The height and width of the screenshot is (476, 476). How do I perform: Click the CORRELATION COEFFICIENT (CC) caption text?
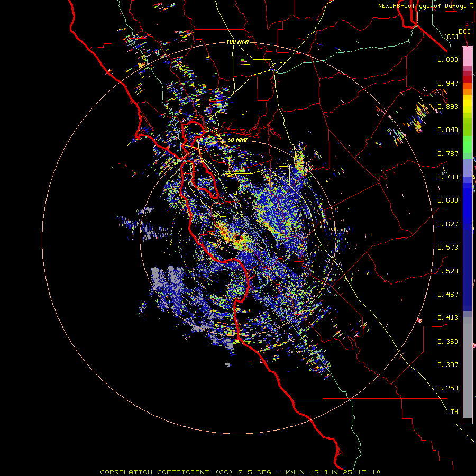coord(167,472)
